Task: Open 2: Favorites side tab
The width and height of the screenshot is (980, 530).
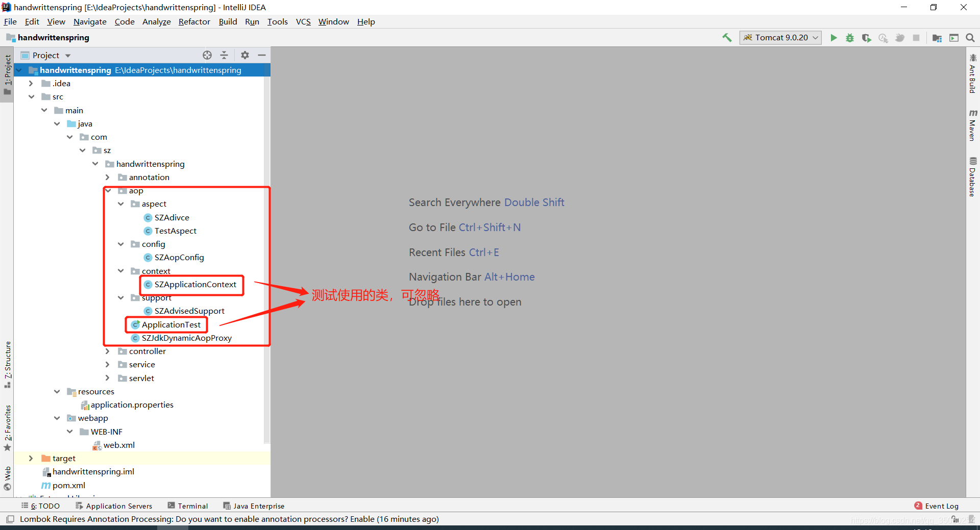Action: [x=7, y=428]
